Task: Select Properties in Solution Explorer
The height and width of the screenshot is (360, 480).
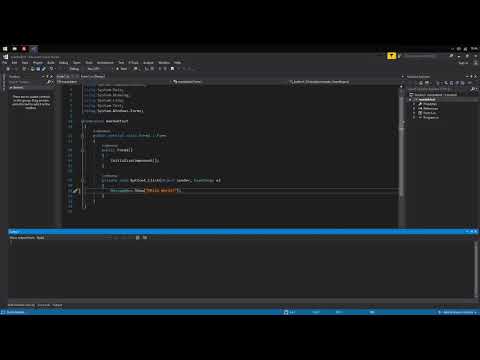Action: pos(430,104)
